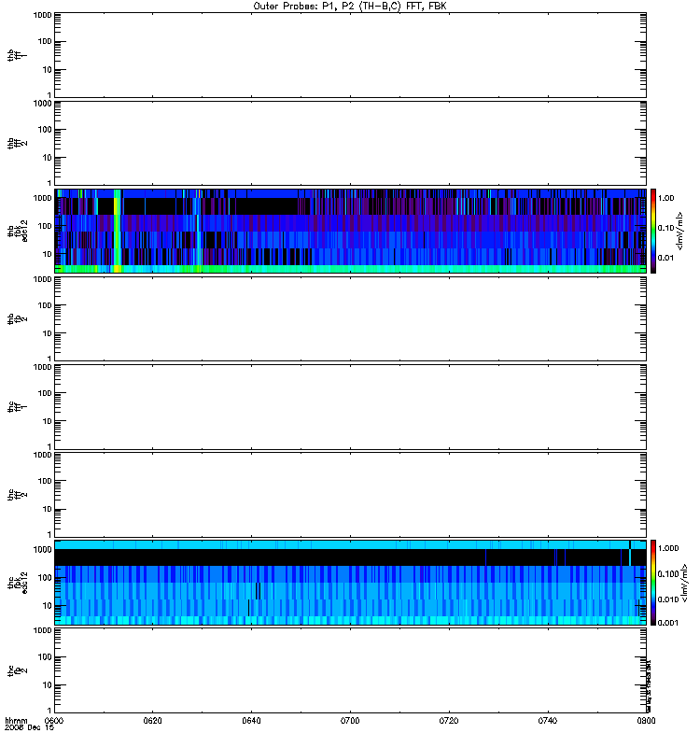Click the '0.001' label on the thc color bar
This screenshot has width=700, height=747.
click(x=668, y=623)
